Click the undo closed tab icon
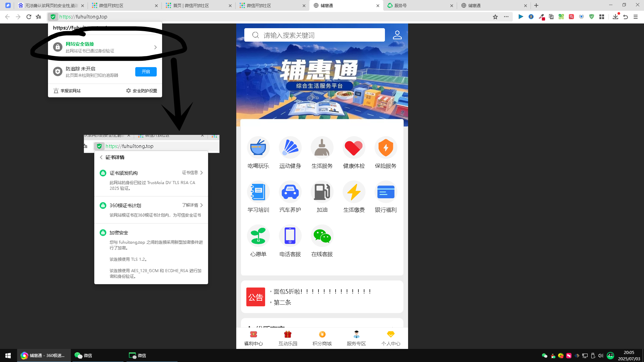 point(626,17)
